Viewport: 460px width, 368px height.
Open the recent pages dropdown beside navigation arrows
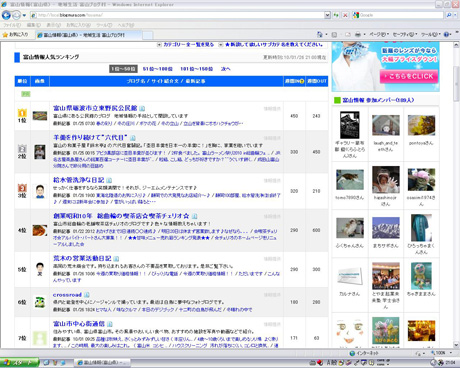tap(24, 15)
